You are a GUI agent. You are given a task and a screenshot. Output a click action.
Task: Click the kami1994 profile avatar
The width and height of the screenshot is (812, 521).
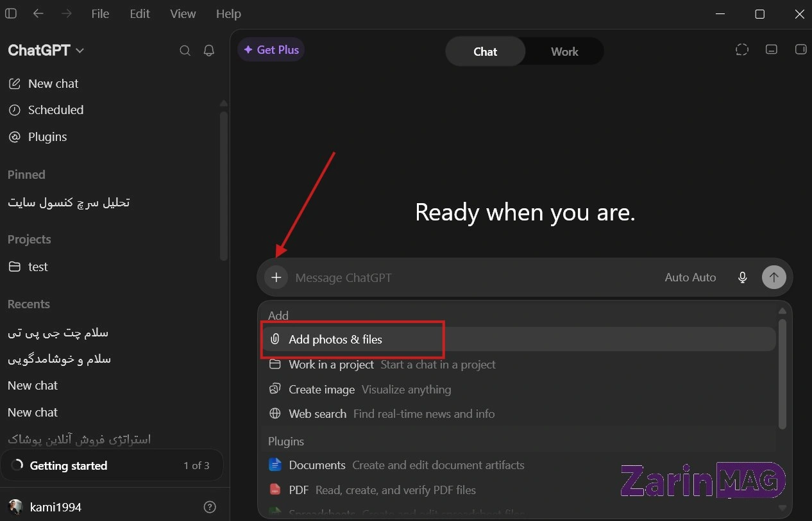[x=15, y=507]
